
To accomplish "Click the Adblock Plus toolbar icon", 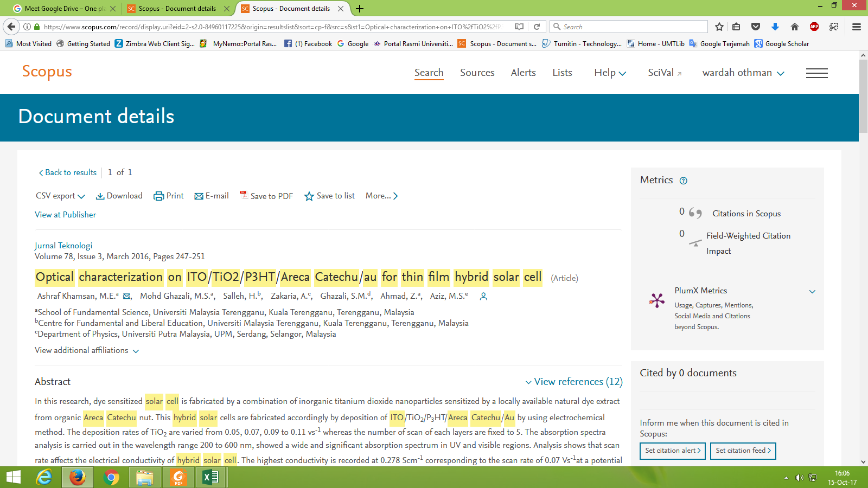I will click(x=814, y=27).
